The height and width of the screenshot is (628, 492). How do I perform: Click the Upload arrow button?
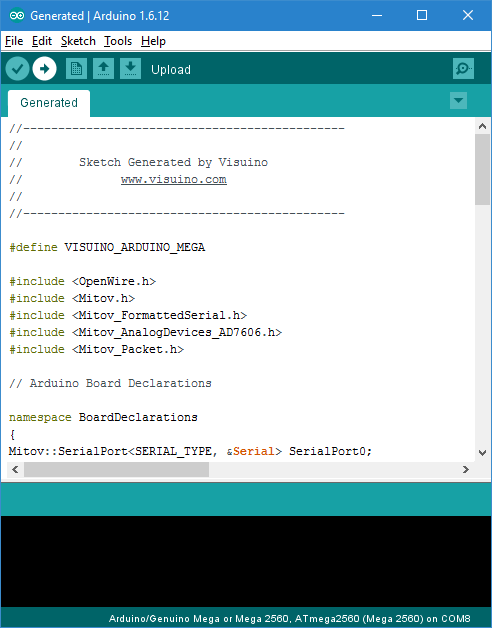coord(44,69)
